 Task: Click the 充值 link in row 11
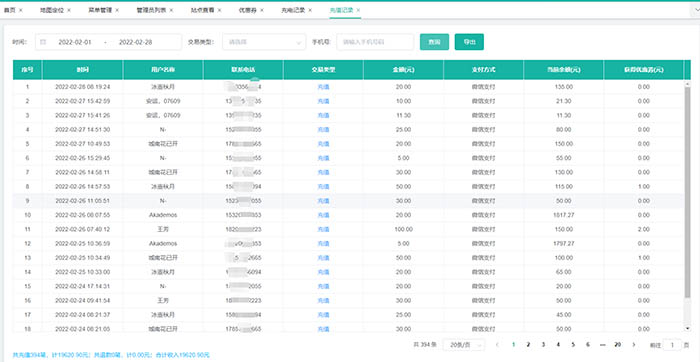pos(323,229)
